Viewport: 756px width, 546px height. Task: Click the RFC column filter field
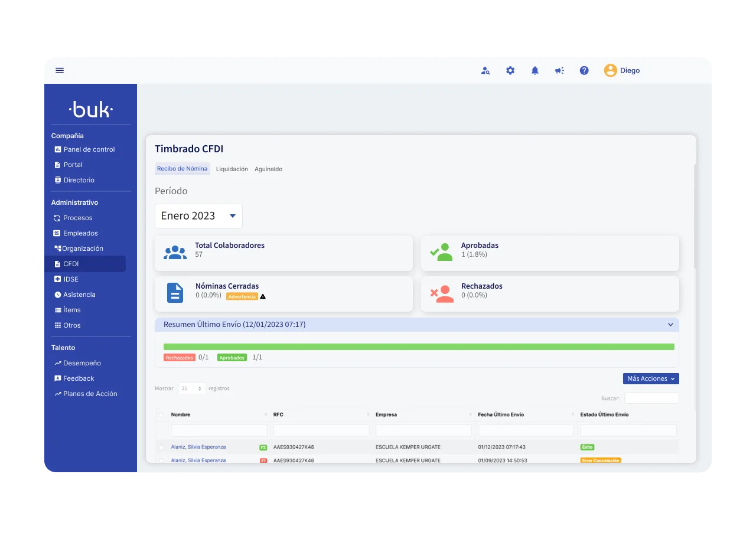321,430
